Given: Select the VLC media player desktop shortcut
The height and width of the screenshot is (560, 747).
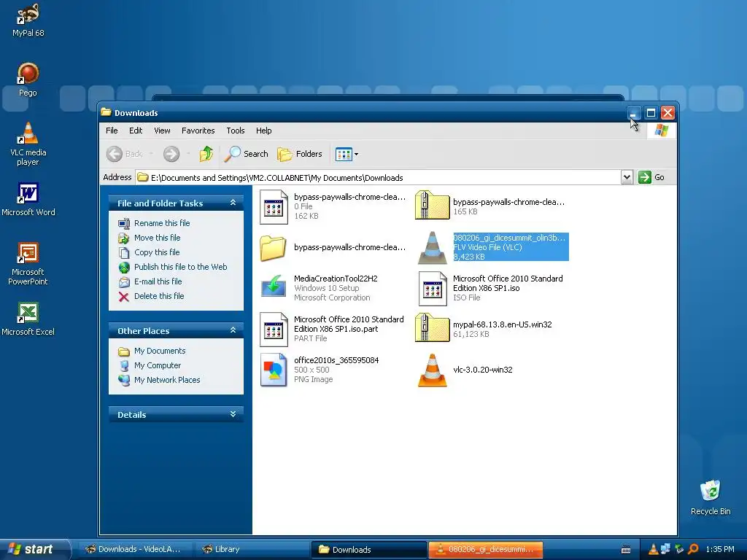Looking at the screenshot, I should (28, 143).
